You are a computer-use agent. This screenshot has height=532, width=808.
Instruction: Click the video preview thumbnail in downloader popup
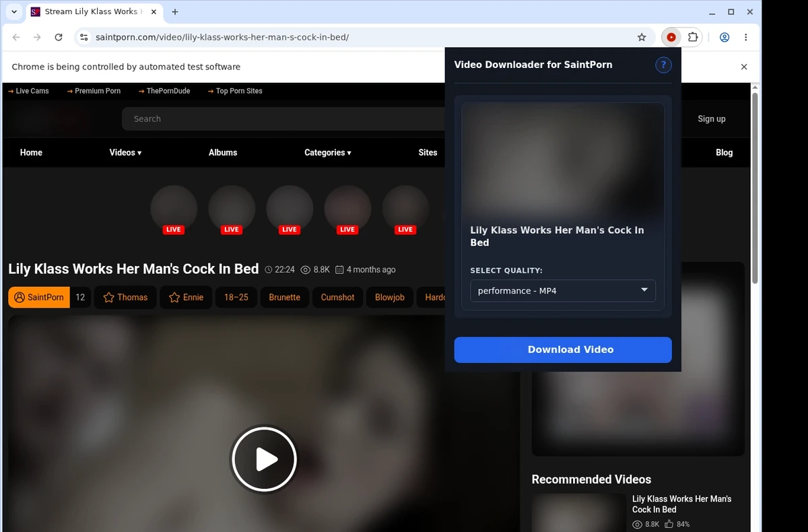tap(563, 160)
